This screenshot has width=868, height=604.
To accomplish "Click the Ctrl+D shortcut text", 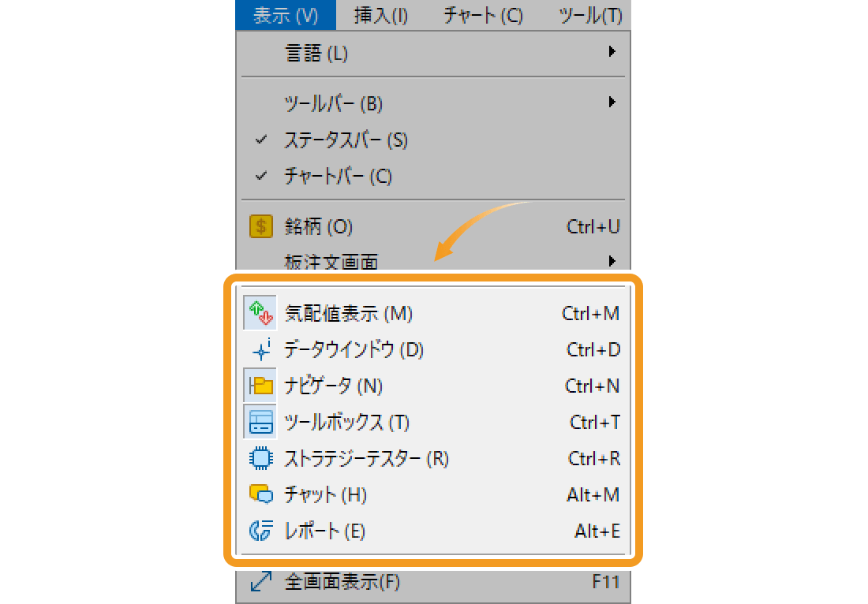I will [x=593, y=349].
